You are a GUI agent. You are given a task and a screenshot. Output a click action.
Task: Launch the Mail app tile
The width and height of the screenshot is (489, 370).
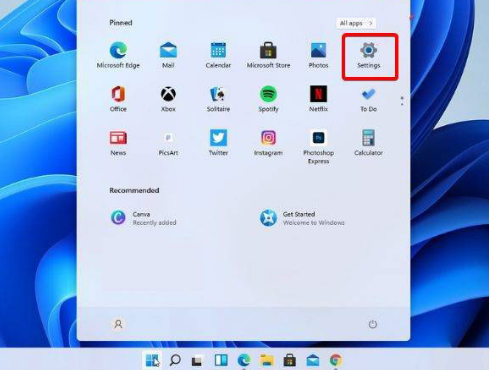[x=168, y=55]
